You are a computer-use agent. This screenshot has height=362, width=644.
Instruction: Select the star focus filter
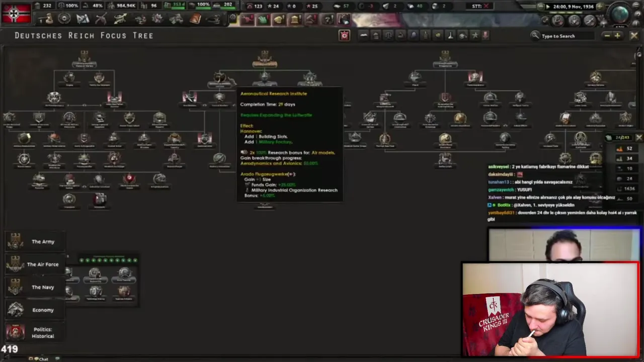pyautogui.click(x=474, y=35)
